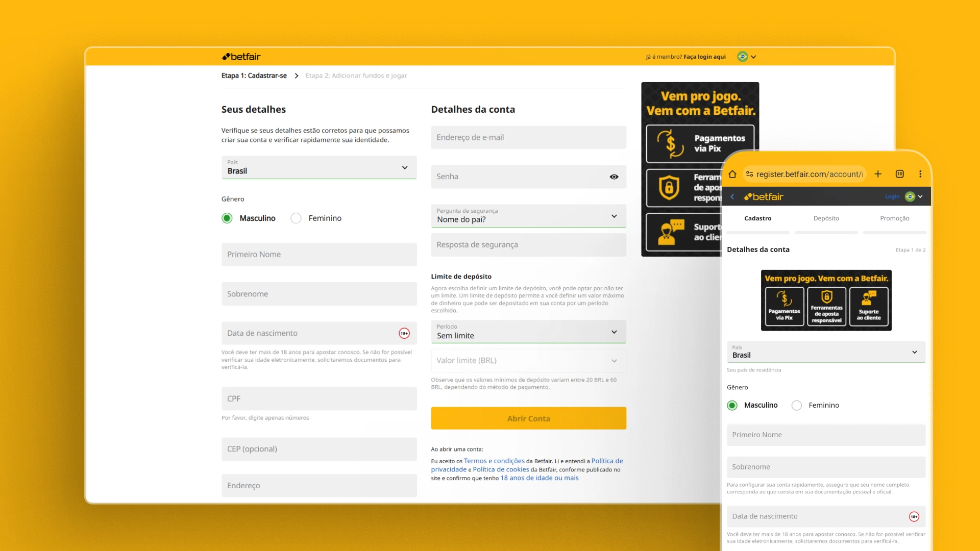Open the Política de privacidade link

(x=526, y=465)
